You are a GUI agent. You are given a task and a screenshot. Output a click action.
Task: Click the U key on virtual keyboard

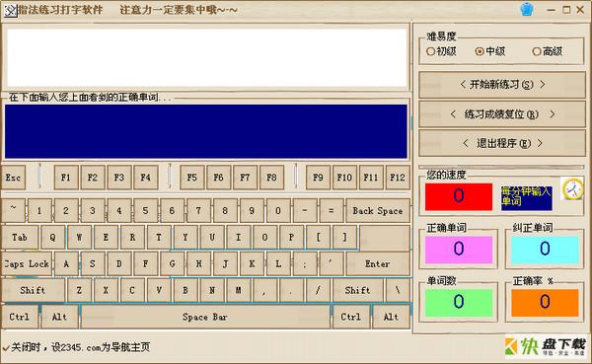(212, 237)
